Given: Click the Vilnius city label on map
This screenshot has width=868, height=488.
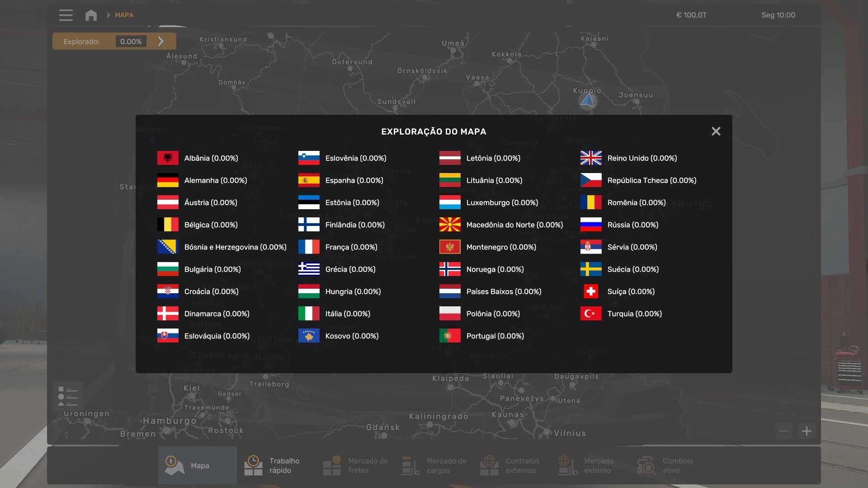Looking at the screenshot, I should [570, 433].
